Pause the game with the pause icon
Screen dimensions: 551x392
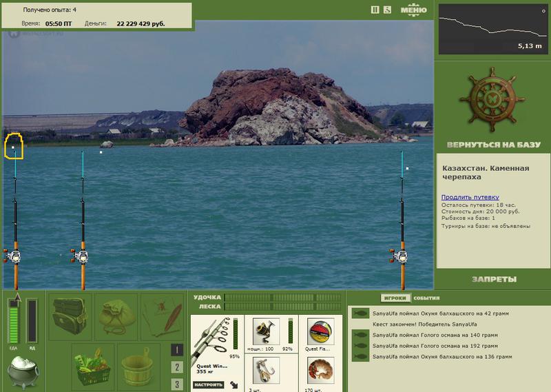375,10
